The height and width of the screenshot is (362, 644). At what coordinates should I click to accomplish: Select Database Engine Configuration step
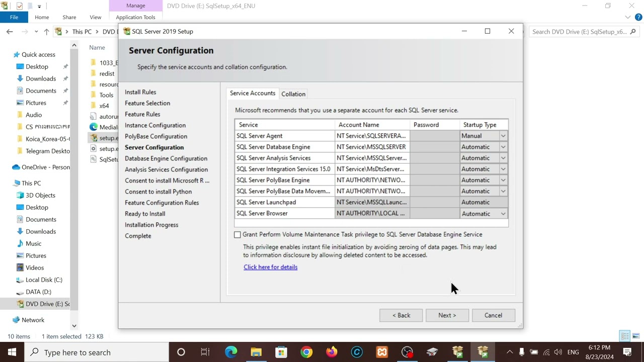pyautogui.click(x=166, y=158)
